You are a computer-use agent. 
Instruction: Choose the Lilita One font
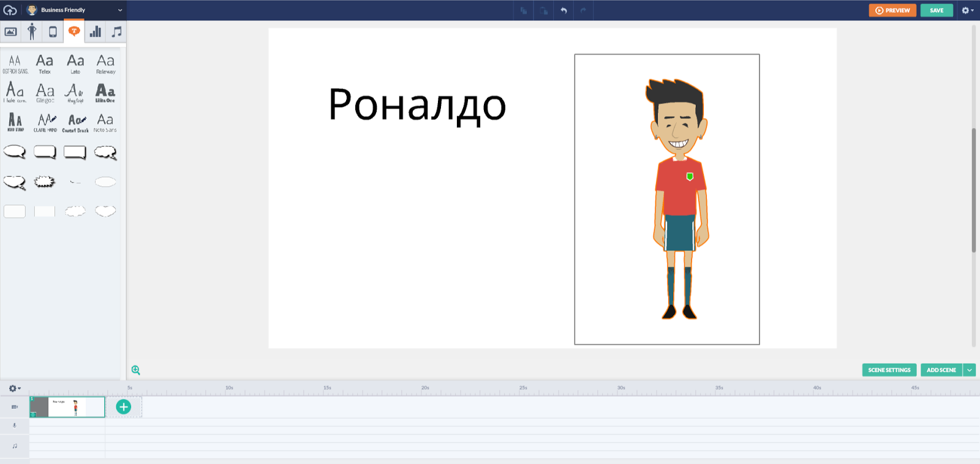pyautogui.click(x=105, y=93)
